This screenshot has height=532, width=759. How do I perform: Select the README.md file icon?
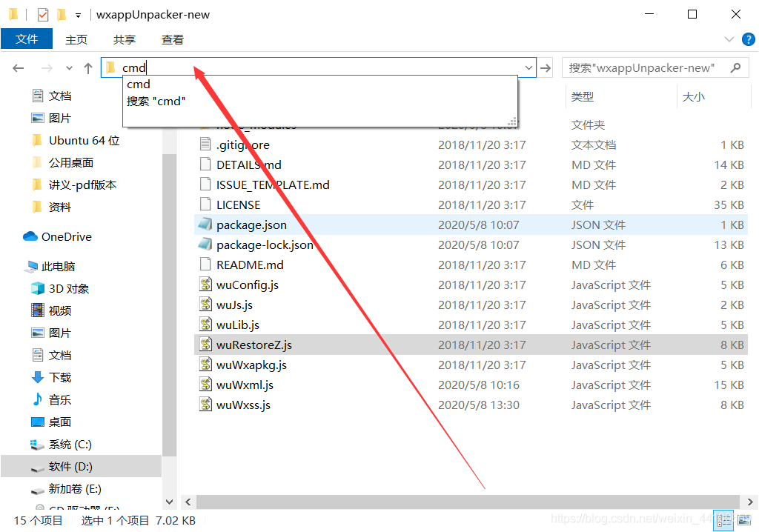pos(205,265)
